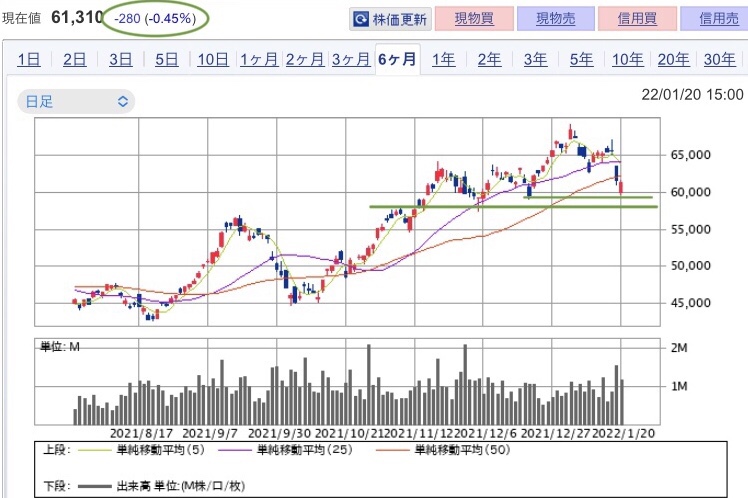Image resolution: width=748 pixels, height=498 pixels.
Task: Switch chart range to 3年
Action: pyautogui.click(x=535, y=60)
